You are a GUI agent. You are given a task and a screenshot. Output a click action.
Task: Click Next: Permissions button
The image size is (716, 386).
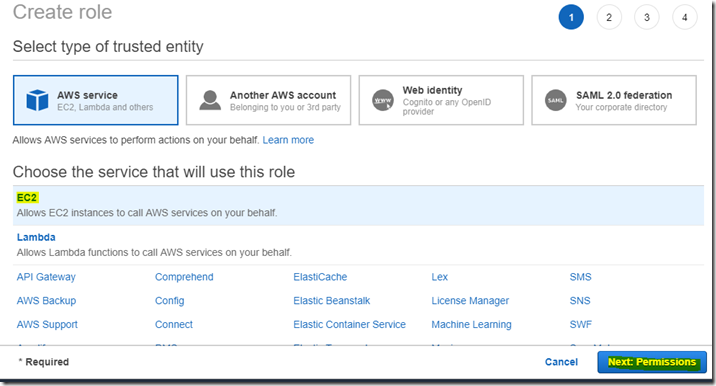652,362
